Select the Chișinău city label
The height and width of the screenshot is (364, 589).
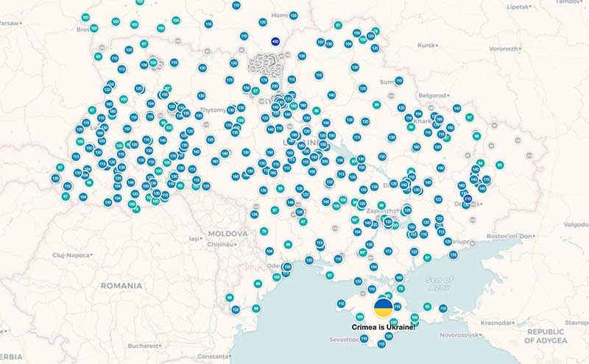[x=223, y=244]
